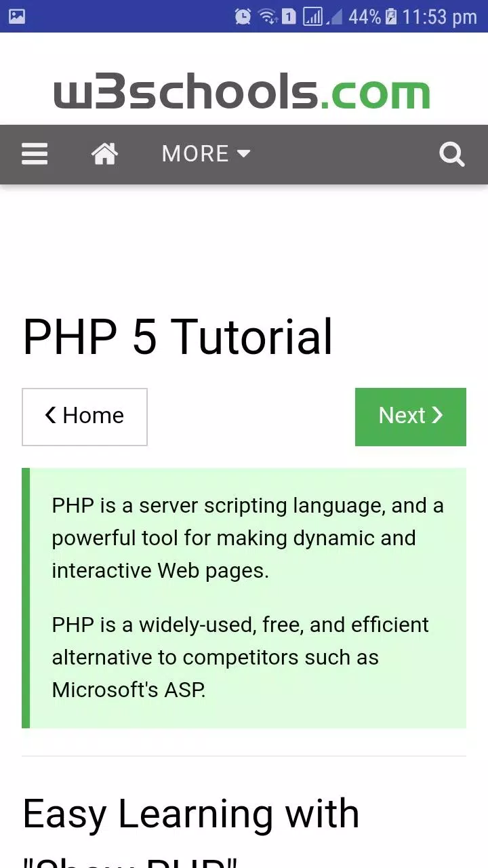The height and width of the screenshot is (868, 488).
Task: Tap the signal strength bars icon
Action: (x=313, y=16)
